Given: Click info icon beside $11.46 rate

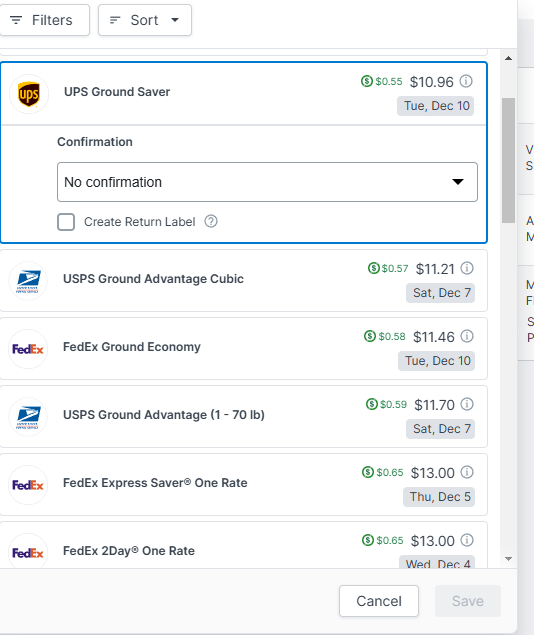Looking at the screenshot, I should tap(467, 337).
